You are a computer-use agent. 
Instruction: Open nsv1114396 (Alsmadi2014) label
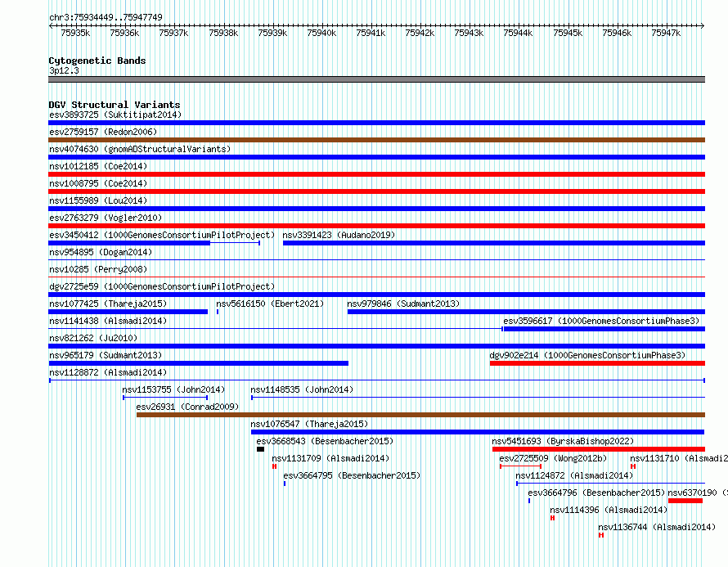point(609,510)
